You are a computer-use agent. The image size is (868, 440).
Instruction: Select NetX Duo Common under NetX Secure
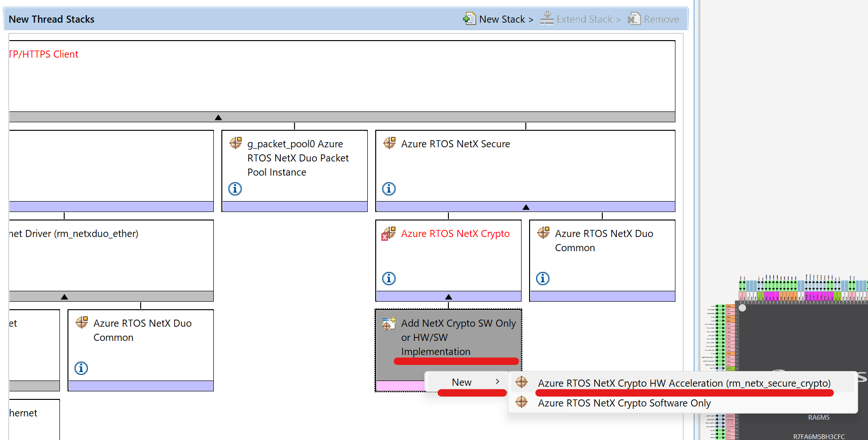coord(602,261)
